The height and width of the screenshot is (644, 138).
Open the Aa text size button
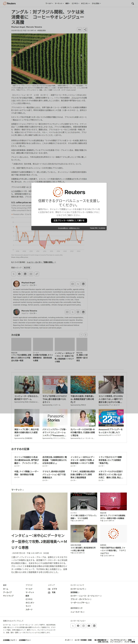click(x=79, y=30)
